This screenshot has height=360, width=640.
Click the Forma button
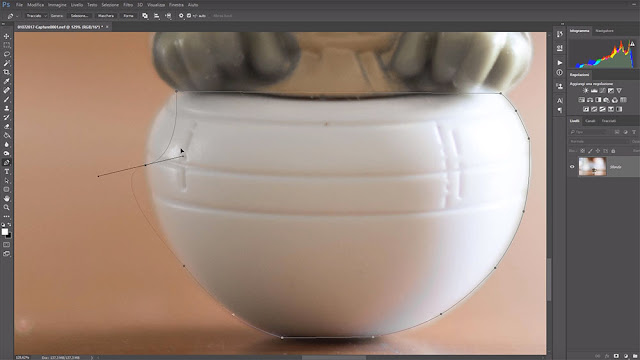[128, 16]
